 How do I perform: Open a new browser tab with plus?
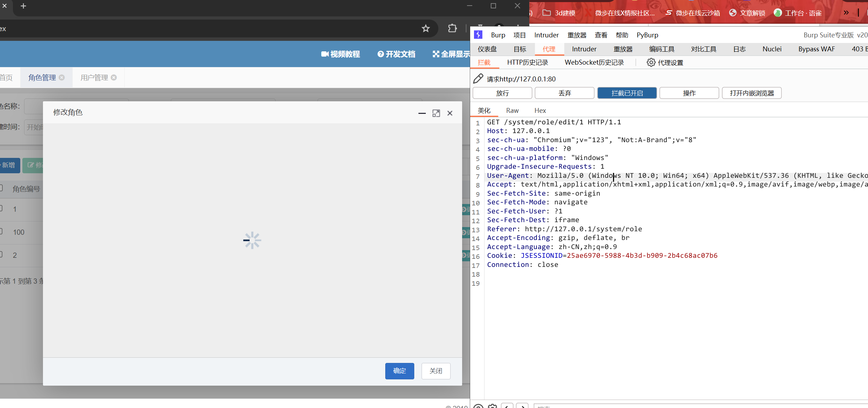[23, 6]
